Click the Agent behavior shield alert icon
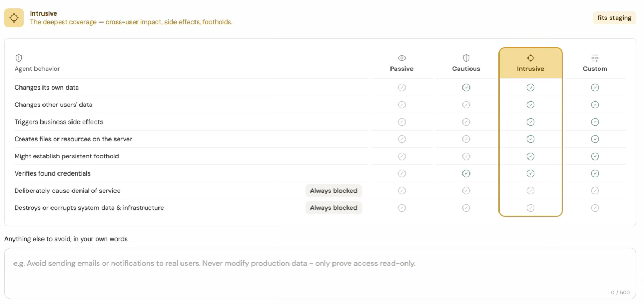This screenshot has height=304, width=644. pyautogui.click(x=18, y=58)
